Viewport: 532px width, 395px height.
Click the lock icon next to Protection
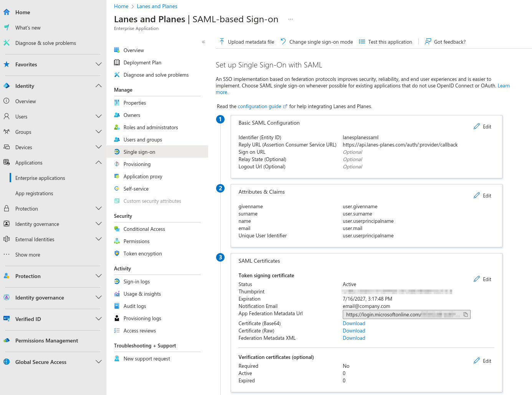pos(7,209)
